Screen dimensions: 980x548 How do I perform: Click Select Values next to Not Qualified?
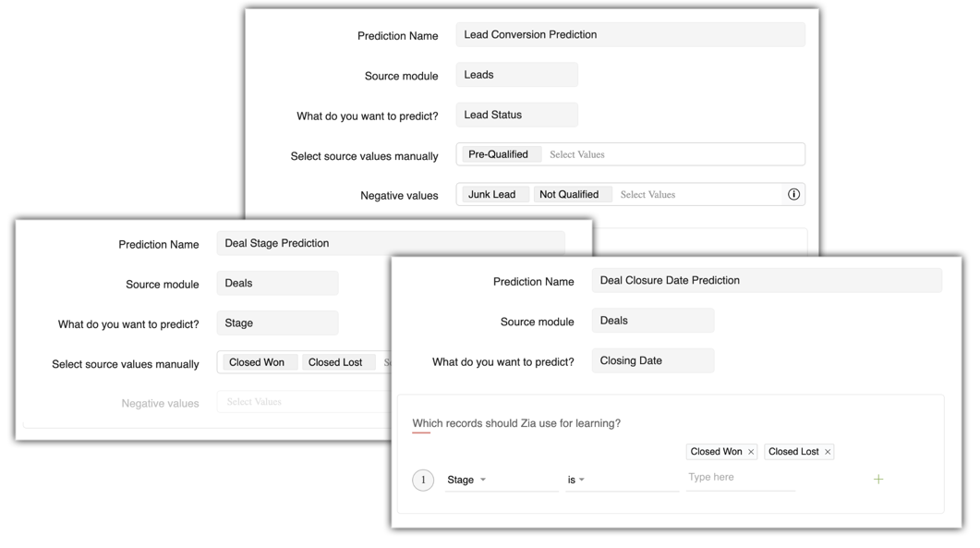(647, 195)
